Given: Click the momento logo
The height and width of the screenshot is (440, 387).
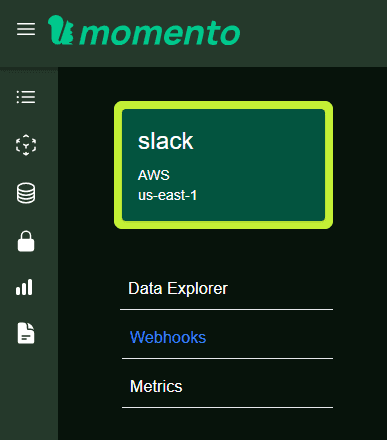Looking at the screenshot, I should click(144, 30).
